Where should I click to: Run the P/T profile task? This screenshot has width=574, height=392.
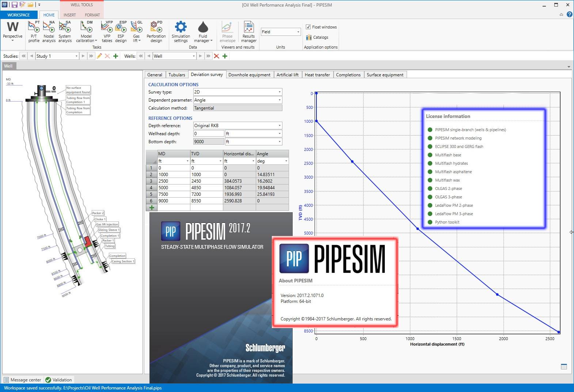(34, 32)
